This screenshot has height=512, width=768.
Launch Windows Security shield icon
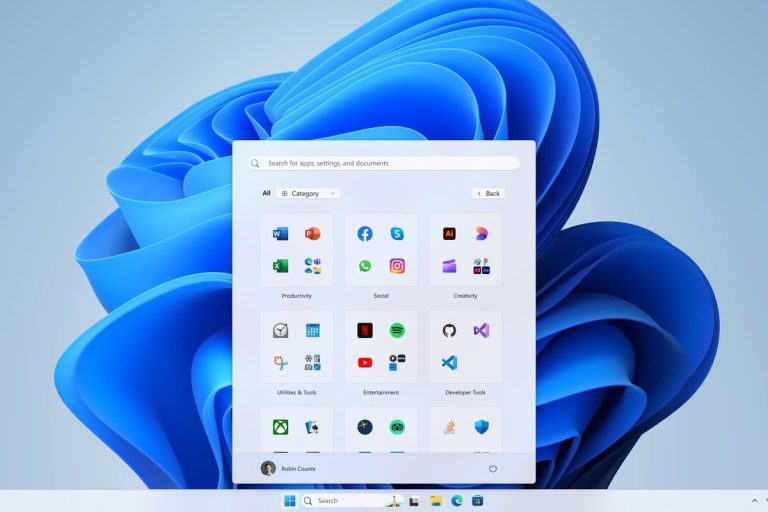(481, 427)
